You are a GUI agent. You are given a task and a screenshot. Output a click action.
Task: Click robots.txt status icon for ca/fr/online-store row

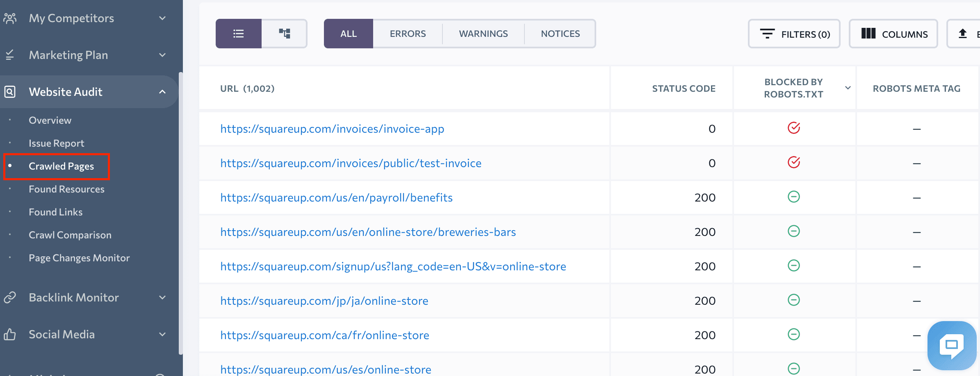point(794,335)
